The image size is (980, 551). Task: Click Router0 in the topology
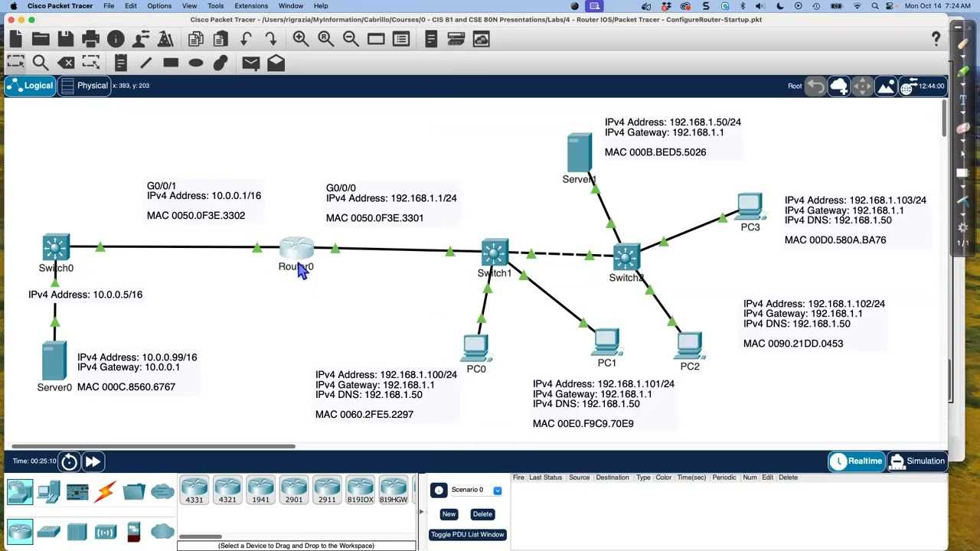(296, 248)
